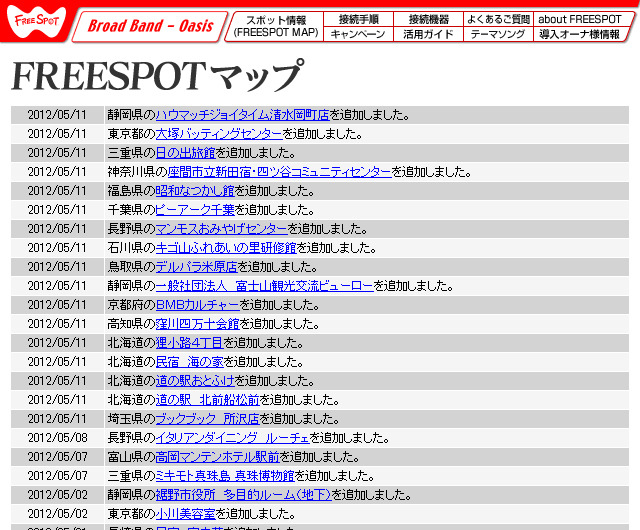Open the 小川美容室 link
Image resolution: width=640 pixels, height=530 pixels.
click(185, 514)
